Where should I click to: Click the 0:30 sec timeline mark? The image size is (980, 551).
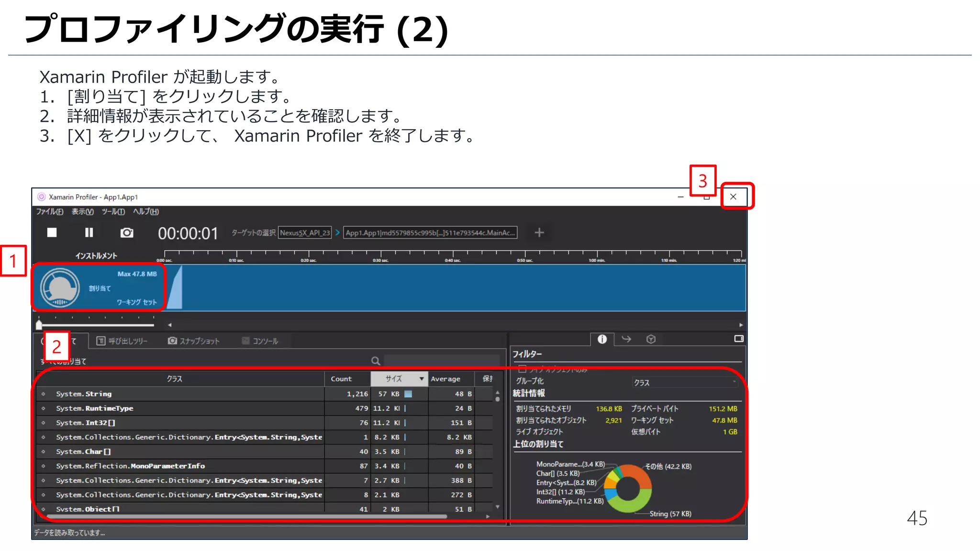coord(381,260)
